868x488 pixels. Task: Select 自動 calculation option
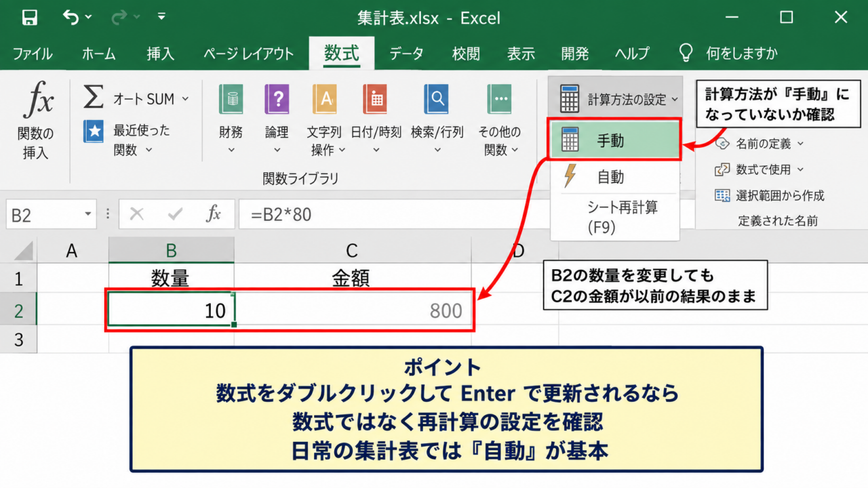click(x=615, y=177)
